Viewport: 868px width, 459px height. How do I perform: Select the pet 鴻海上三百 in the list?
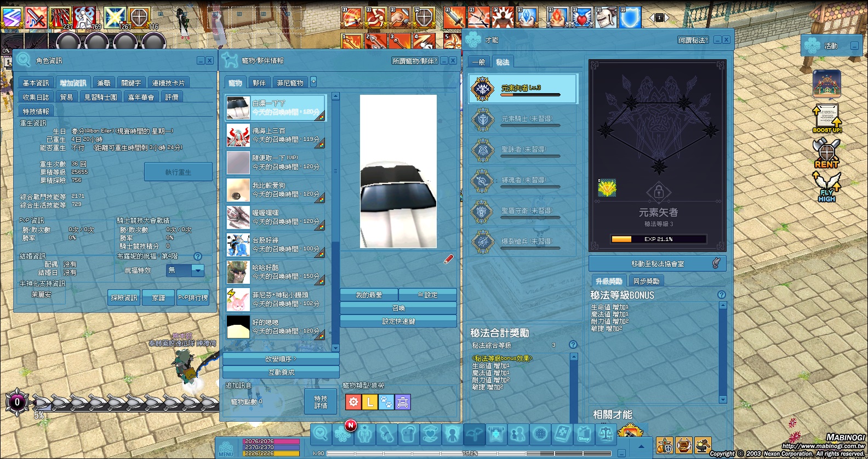[276, 135]
